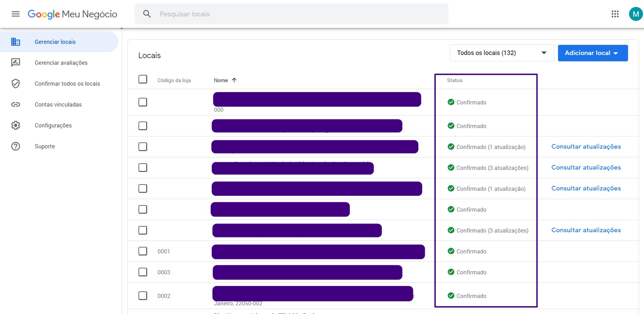Open Contas vinculadas via the link icon
This screenshot has width=644, height=314.
pyautogui.click(x=16, y=104)
